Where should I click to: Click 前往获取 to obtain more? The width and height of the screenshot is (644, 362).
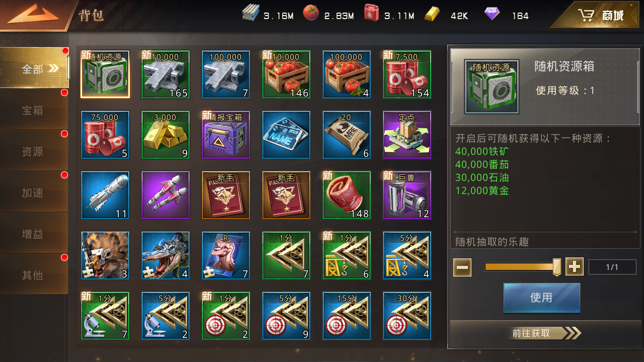click(x=541, y=333)
